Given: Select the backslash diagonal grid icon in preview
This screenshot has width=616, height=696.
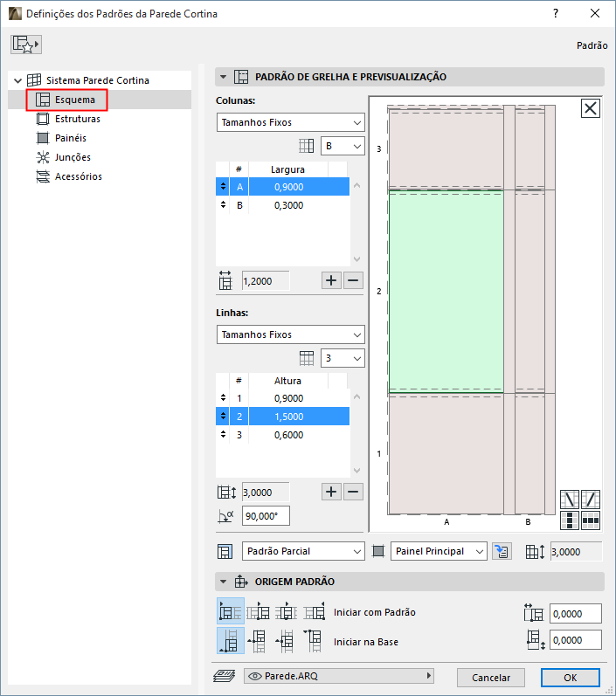Looking at the screenshot, I should point(570,500).
